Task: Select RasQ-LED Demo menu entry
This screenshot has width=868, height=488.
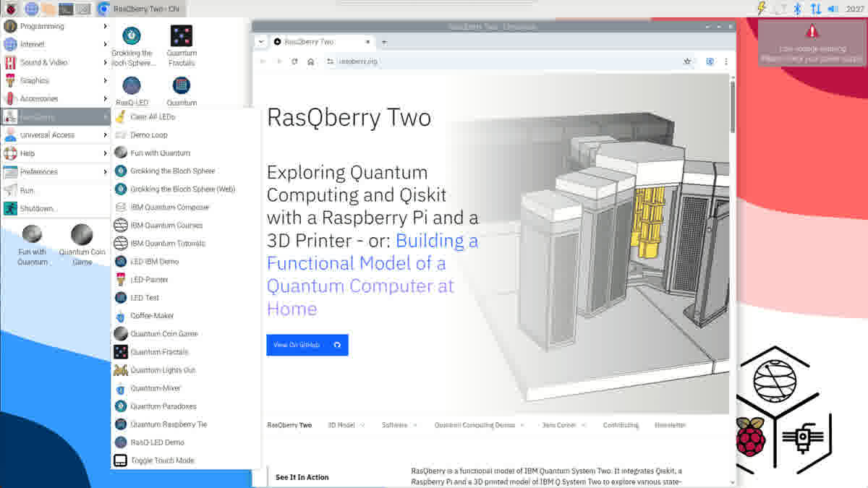Action: (186, 442)
